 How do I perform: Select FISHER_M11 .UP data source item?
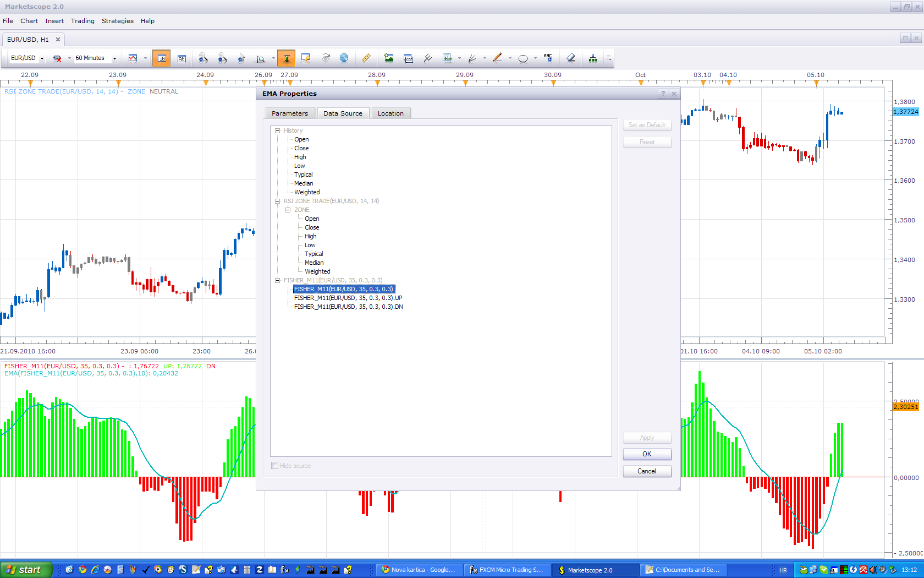[348, 298]
